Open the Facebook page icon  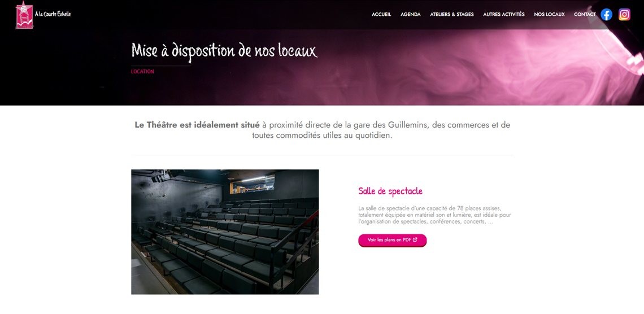606,14
